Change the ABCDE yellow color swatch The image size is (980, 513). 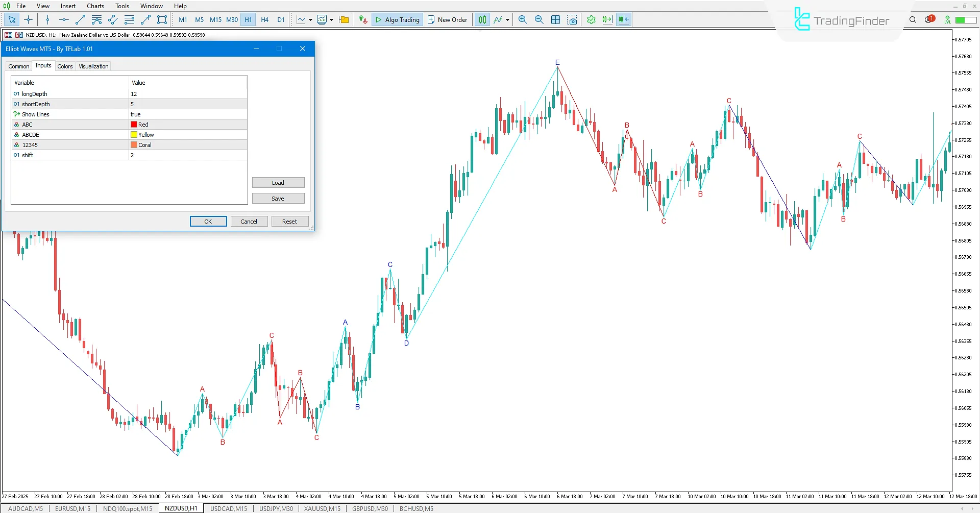pos(134,134)
